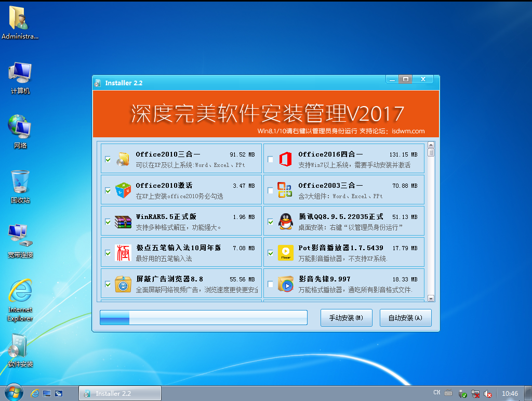532x401 pixels.
Task: Check the Office2003三合一 checkbox
Action: [x=270, y=190]
